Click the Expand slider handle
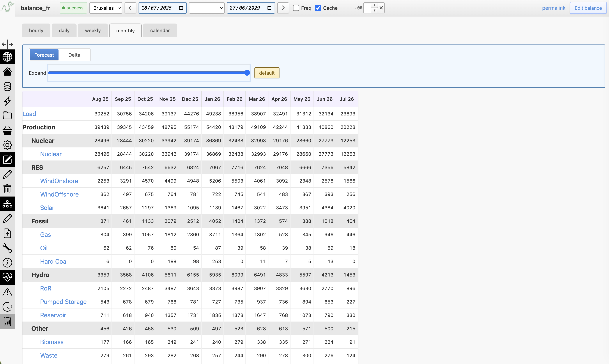 pos(247,73)
